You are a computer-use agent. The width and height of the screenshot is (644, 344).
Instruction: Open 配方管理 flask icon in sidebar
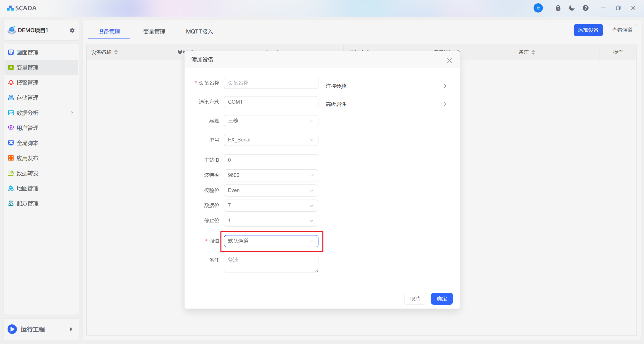(x=11, y=203)
